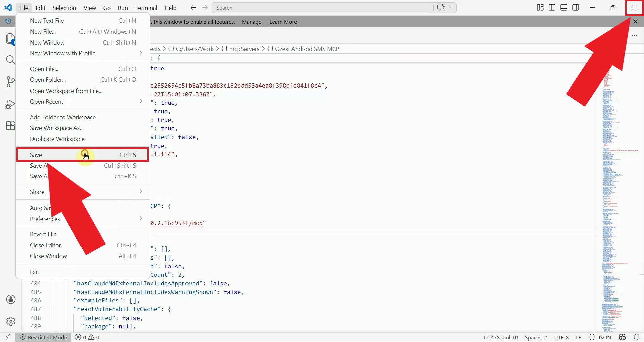Image resolution: width=644 pixels, height=342 pixels.
Task: Choose New File... menu entry
Action: [x=83, y=32]
